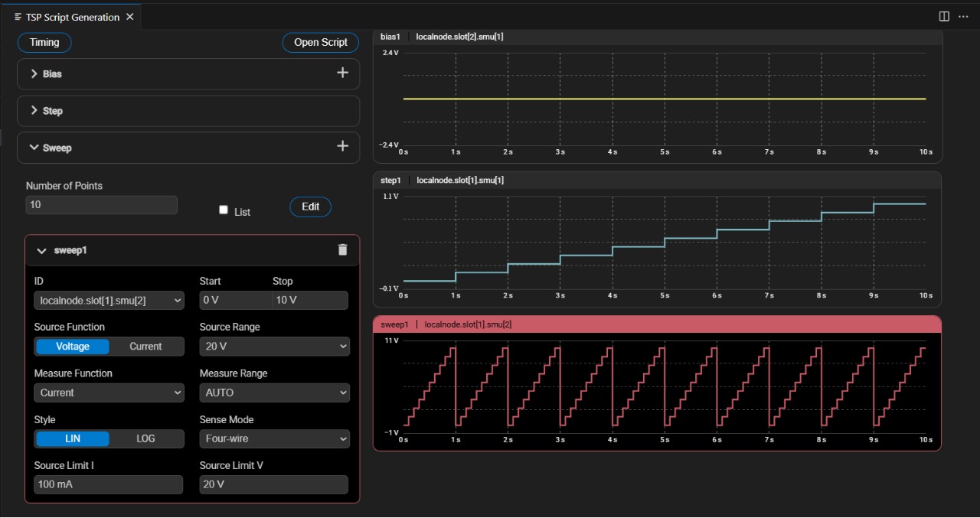Open the ID dropdown for sweep1
The width and height of the screenshot is (980, 518).
pos(109,300)
